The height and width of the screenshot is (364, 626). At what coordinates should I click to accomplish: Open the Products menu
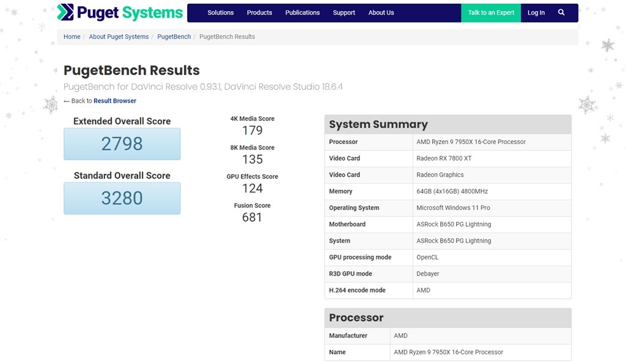pyautogui.click(x=259, y=13)
